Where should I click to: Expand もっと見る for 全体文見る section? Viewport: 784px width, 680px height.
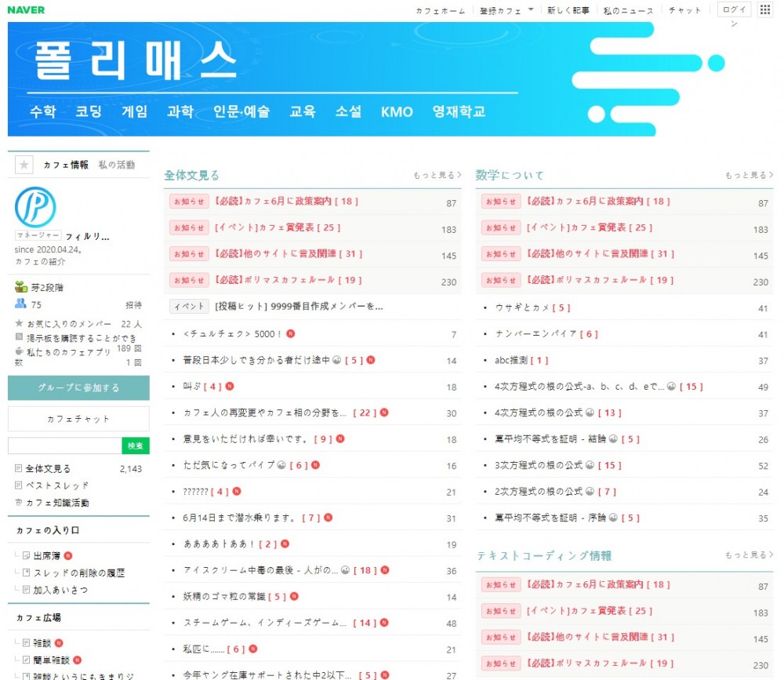coord(437,175)
